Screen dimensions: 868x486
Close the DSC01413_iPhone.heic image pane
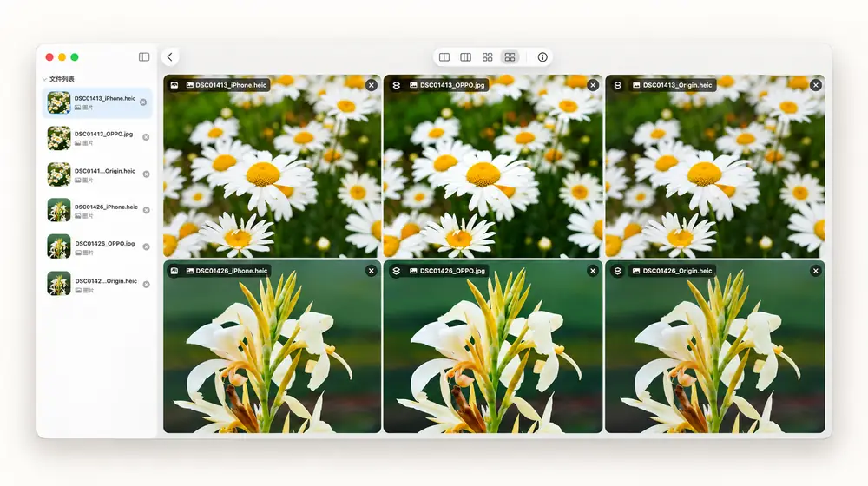[372, 85]
